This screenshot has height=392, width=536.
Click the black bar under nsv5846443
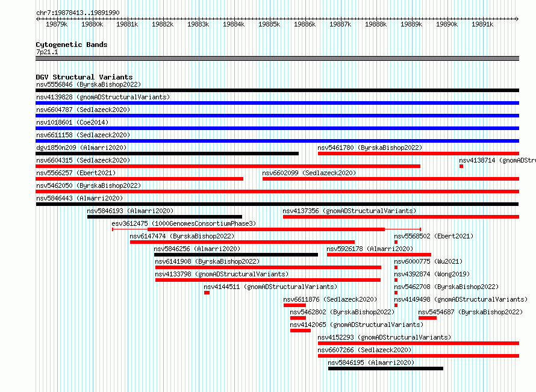(277, 204)
